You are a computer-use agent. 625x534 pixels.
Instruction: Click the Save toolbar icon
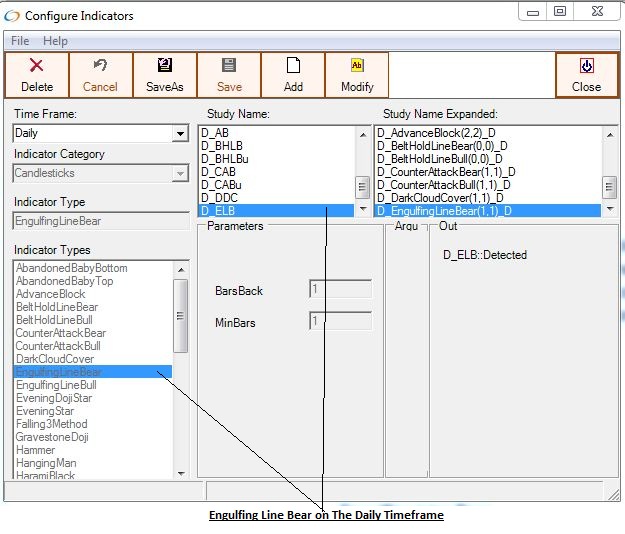[x=229, y=66]
